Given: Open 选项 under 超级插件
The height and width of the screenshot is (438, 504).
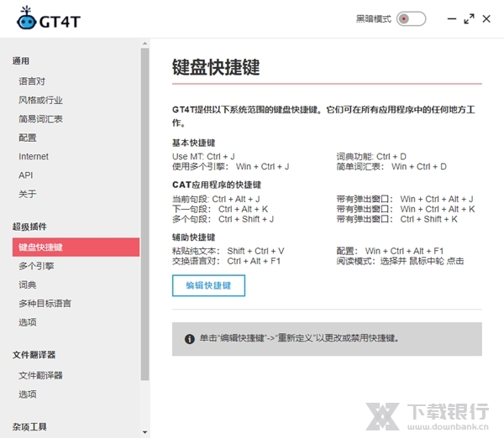Looking at the screenshot, I should [x=28, y=322].
